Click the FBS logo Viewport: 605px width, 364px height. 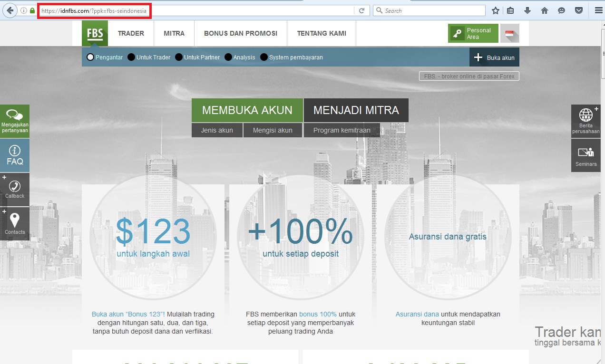click(x=95, y=33)
